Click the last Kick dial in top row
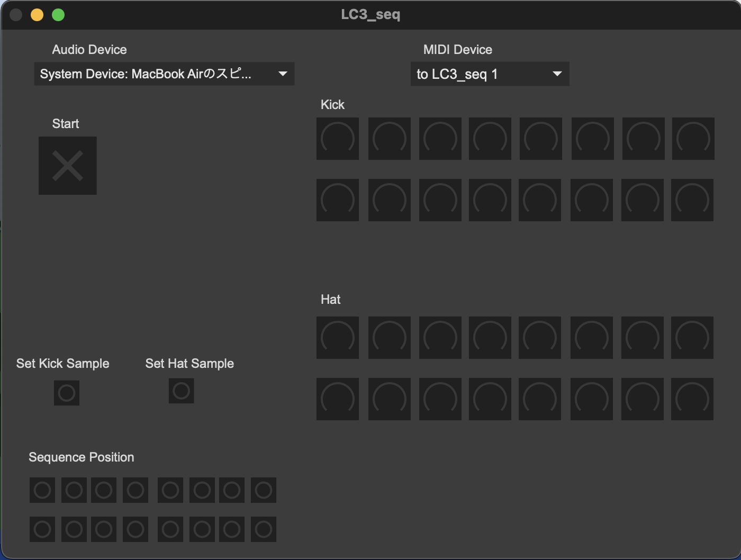Viewport: 741px width, 560px height. (x=693, y=139)
